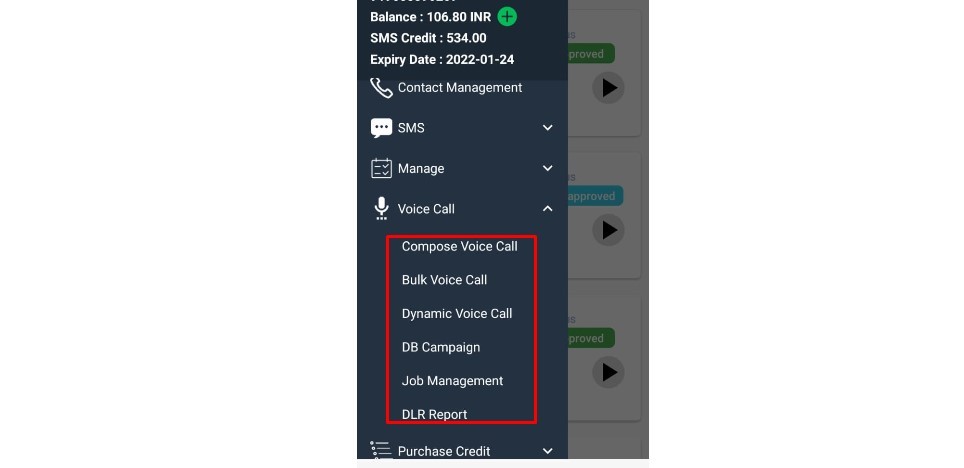964x468 pixels.
Task: Click the Manage calendar checklist icon
Action: coord(381,169)
